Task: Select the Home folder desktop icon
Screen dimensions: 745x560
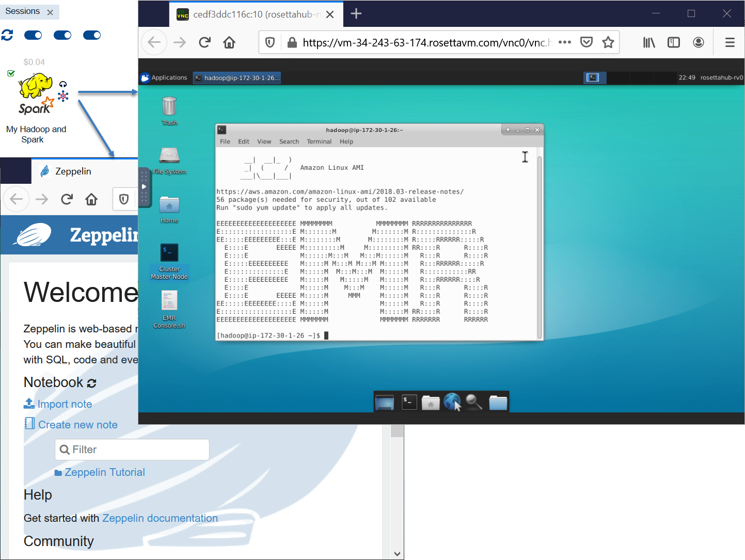Action: pos(169,209)
